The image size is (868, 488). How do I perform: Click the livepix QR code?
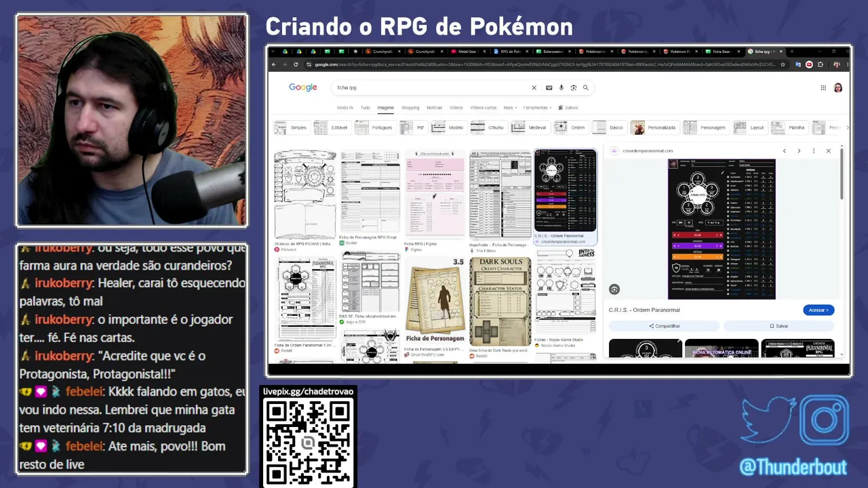[x=309, y=443]
